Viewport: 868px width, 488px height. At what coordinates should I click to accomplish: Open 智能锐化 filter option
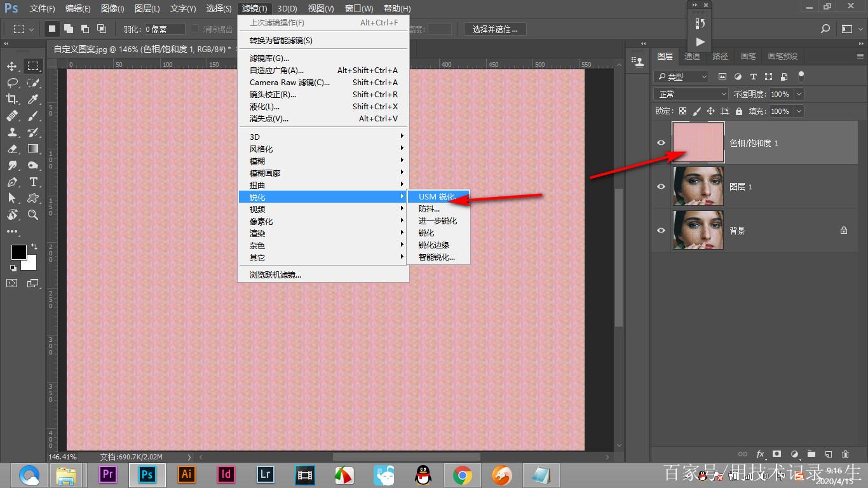(437, 257)
